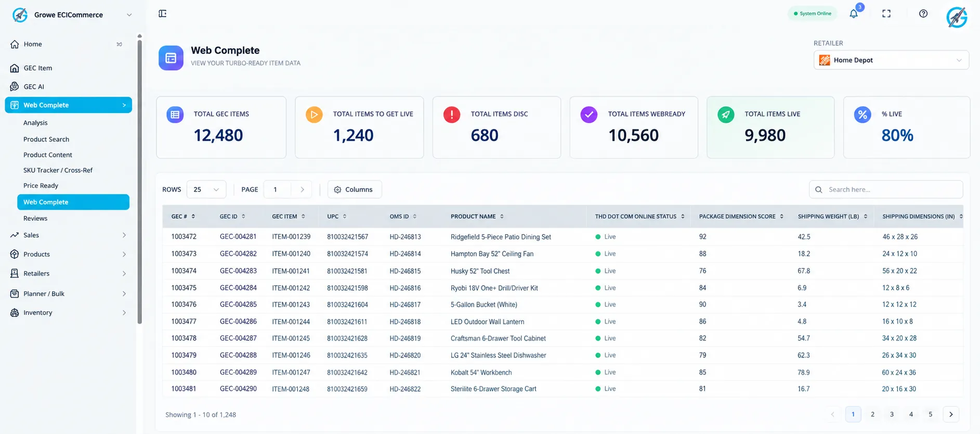
Task: Click the Total Items Webready checkmark icon
Action: 589,114
